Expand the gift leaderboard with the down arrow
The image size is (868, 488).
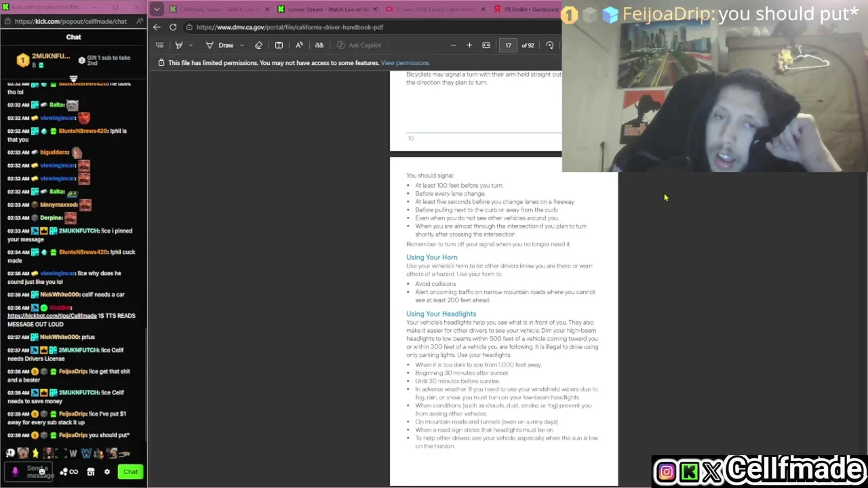coord(73,79)
